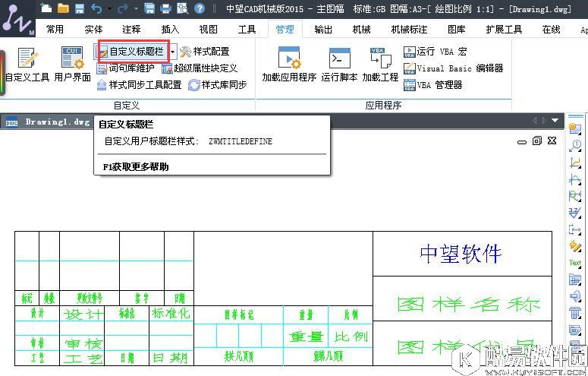
Task: Switch to the 在线 ribbon tab
Action: click(552, 30)
